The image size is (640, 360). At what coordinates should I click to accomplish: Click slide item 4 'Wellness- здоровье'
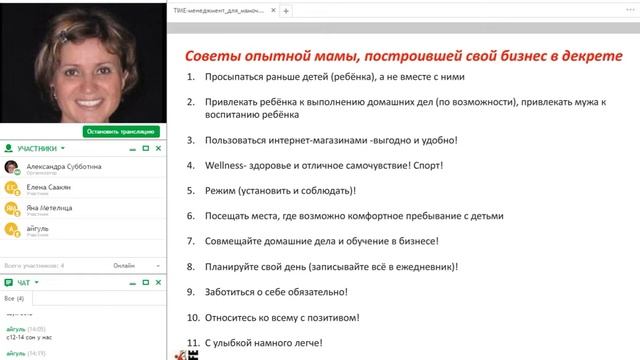[x=324, y=166]
